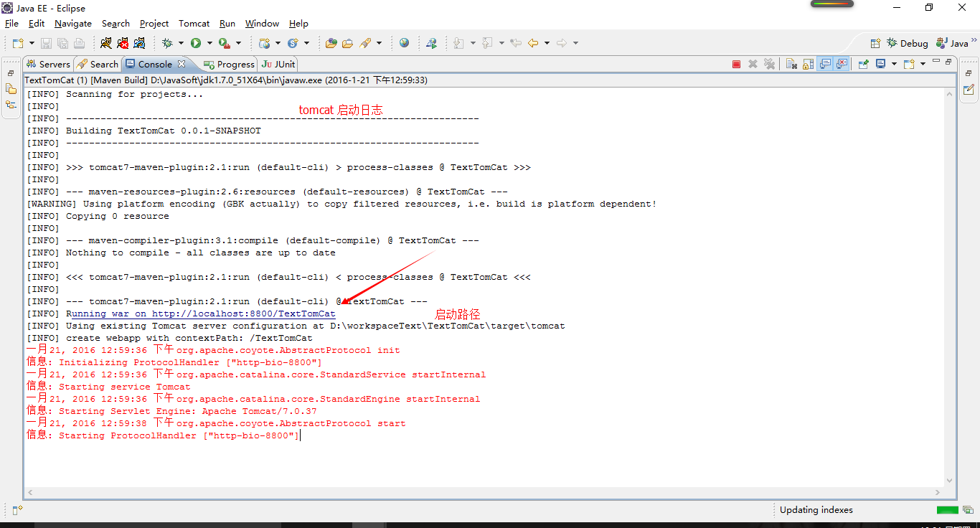Switch to the Progress tab
Viewport: 980px width, 528px height.
click(x=229, y=64)
